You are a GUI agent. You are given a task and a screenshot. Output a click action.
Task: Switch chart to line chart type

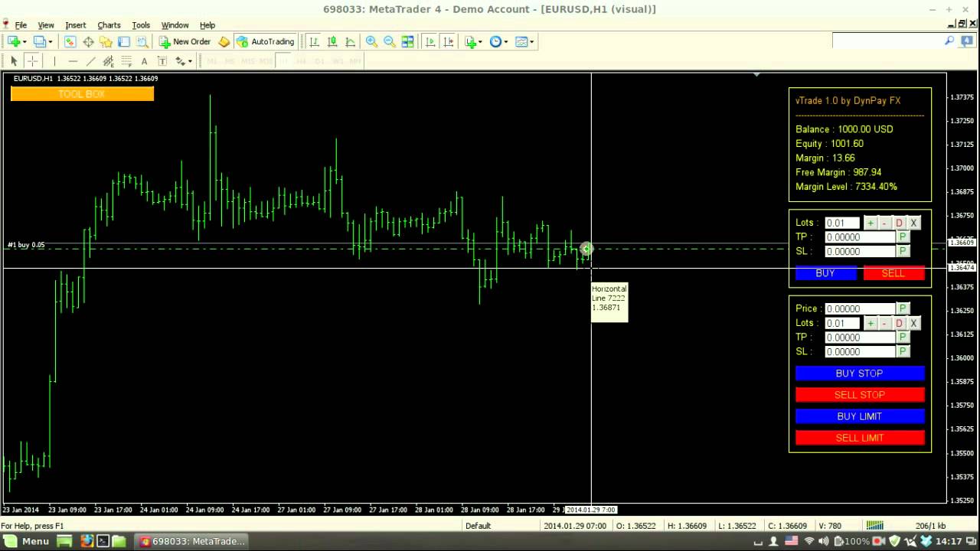350,41
